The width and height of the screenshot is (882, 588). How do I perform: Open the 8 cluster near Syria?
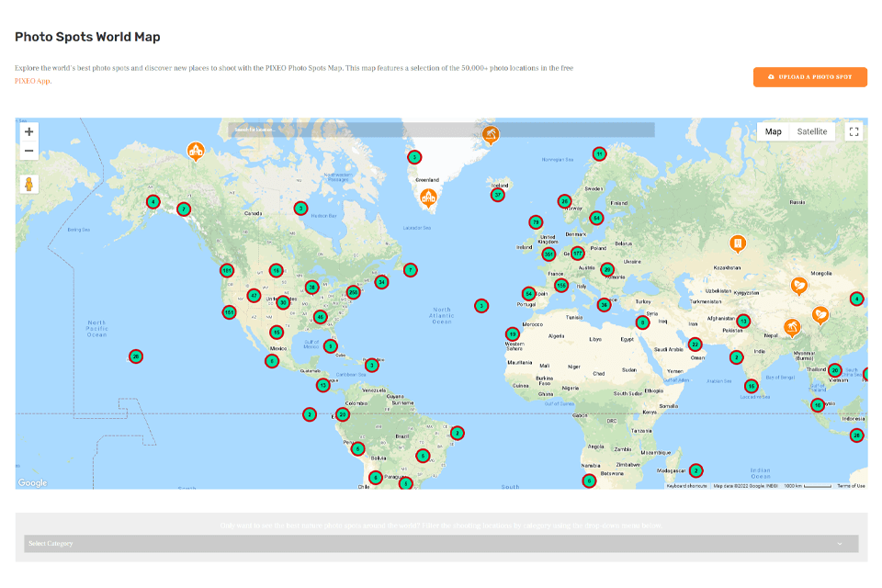642,322
